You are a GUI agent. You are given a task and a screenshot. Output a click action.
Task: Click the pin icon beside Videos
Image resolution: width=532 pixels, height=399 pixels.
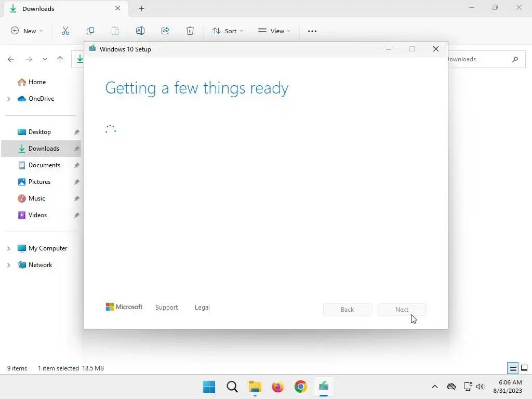pyautogui.click(x=77, y=215)
